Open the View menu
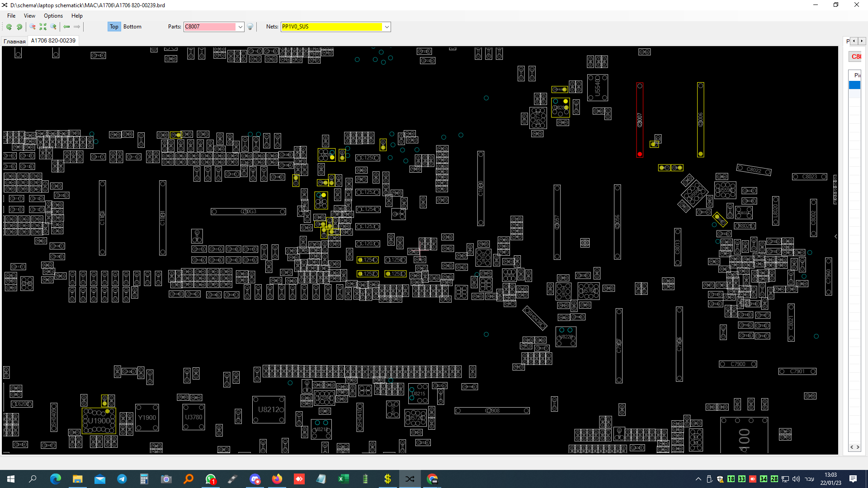The height and width of the screenshot is (488, 868). pyautogui.click(x=29, y=15)
